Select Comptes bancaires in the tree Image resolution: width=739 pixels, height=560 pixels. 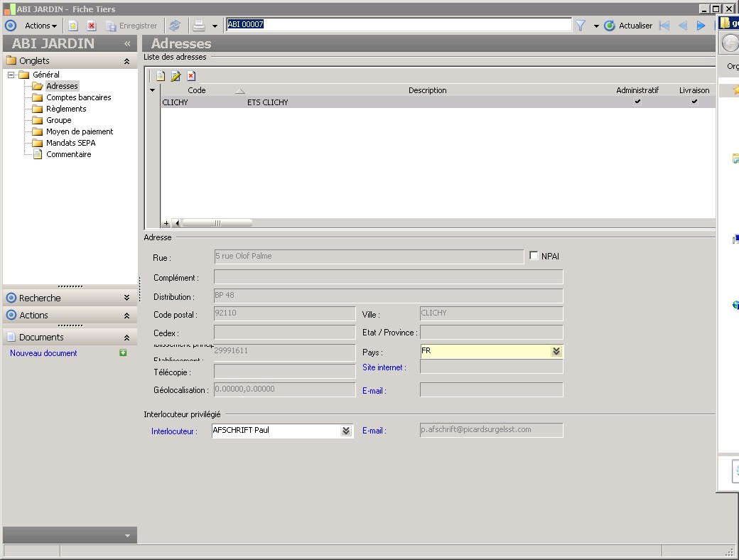tap(78, 97)
